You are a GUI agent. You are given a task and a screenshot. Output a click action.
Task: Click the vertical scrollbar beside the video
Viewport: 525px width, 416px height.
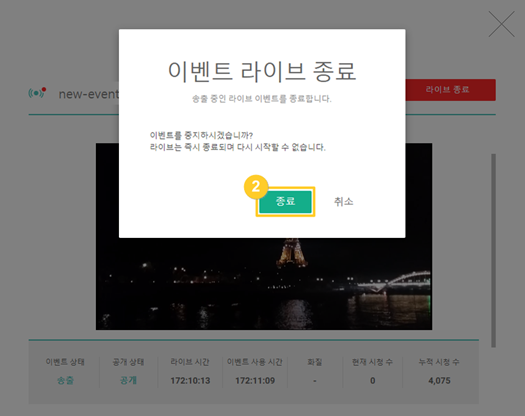click(493, 250)
